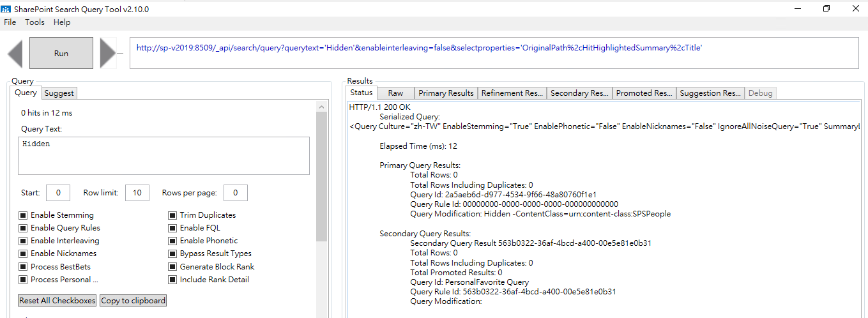The height and width of the screenshot is (318, 868).
Task: Click the SharePoint Search Query Tool app icon
Action: pos(6,8)
